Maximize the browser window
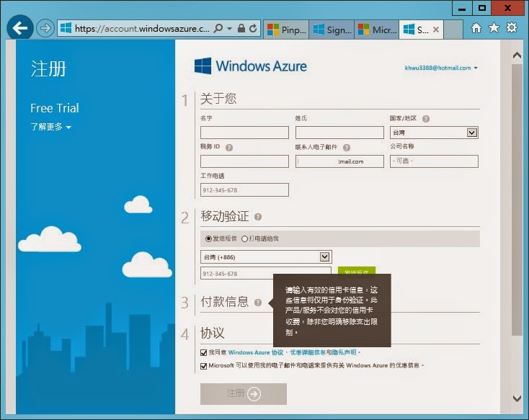This screenshot has width=529, height=420. [x=481, y=9]
